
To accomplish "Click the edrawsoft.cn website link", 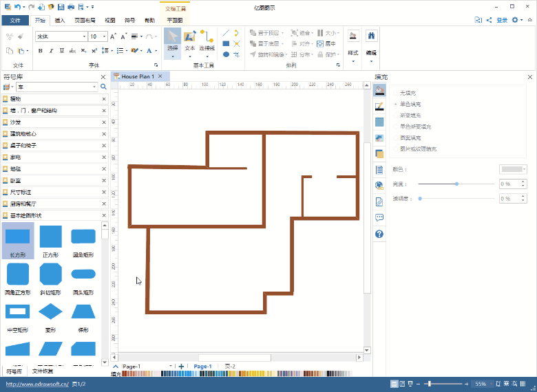I will (37, 384).
